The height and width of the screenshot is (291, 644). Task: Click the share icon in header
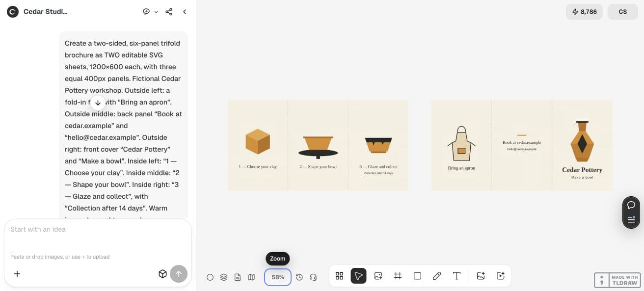[169, 12]
